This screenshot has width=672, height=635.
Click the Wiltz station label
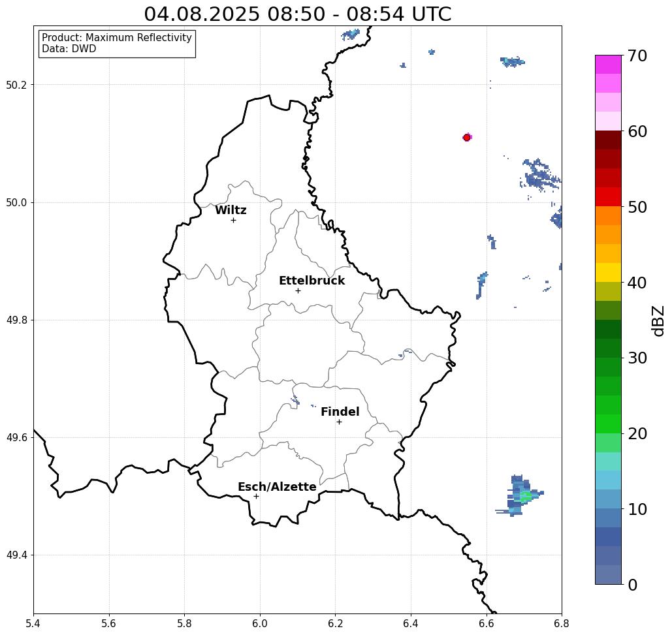tap(231, 210)
